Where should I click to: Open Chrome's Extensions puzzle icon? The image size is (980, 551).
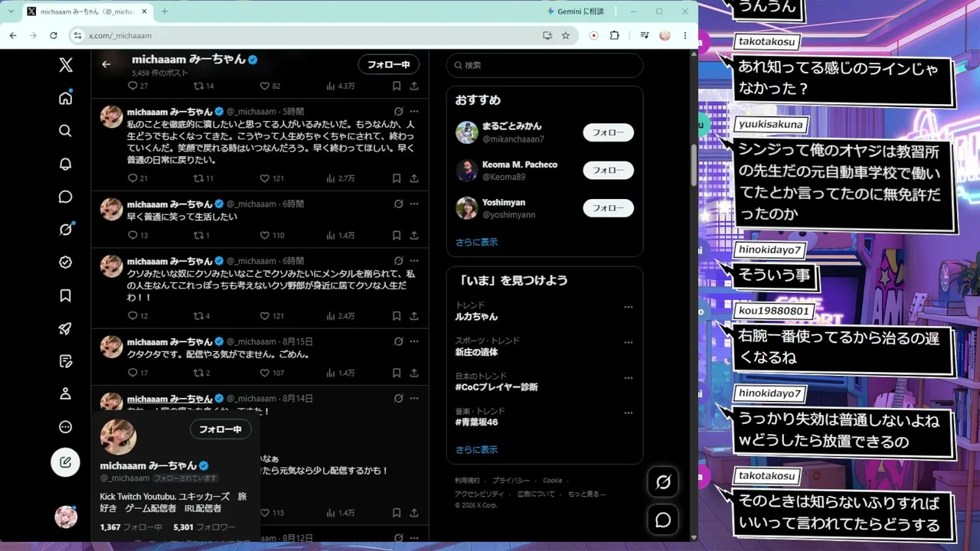click(x=614, y=35)
